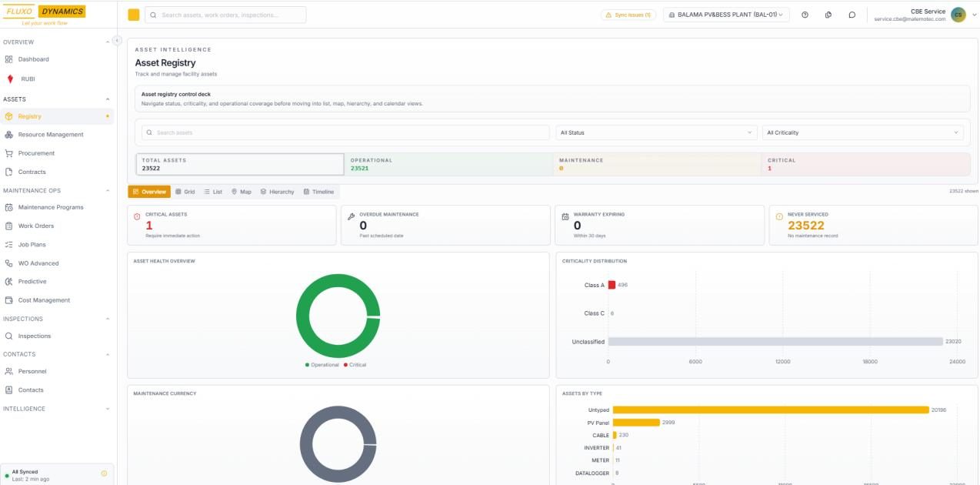Click the Search assets field in registry
The height and width of the screenshot is (485, 980).
[345, 132]
